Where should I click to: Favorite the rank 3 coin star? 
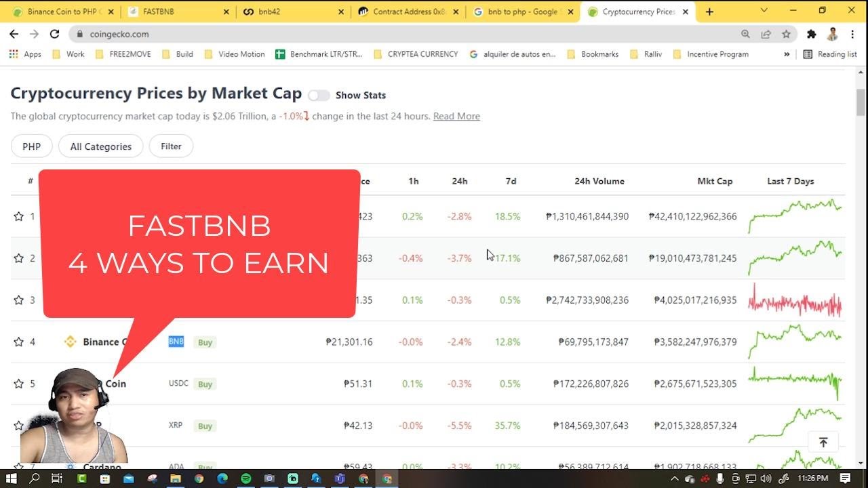tap(18, 300)
